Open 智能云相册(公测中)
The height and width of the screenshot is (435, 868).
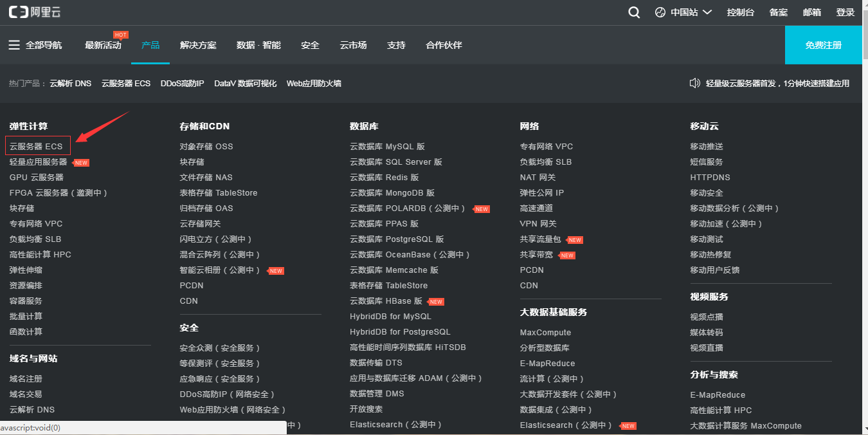coord(221,270)
